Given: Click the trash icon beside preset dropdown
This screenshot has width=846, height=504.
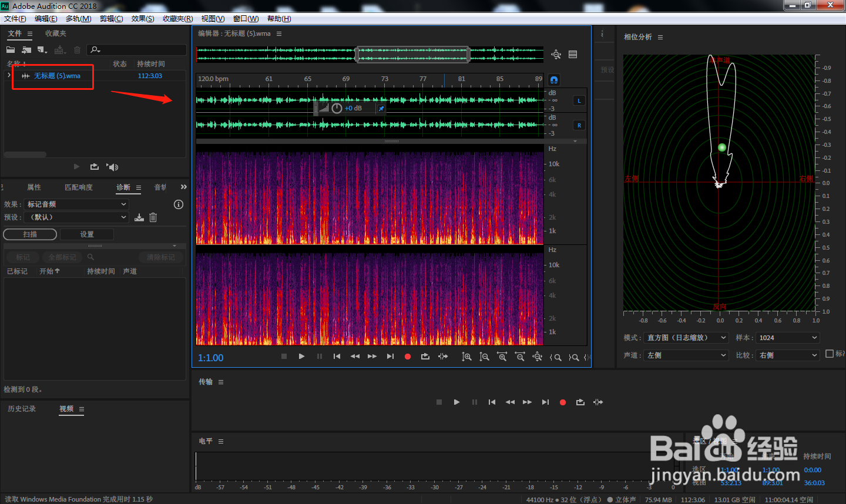Looking at the screenshot, I should (x=153, y=217).
